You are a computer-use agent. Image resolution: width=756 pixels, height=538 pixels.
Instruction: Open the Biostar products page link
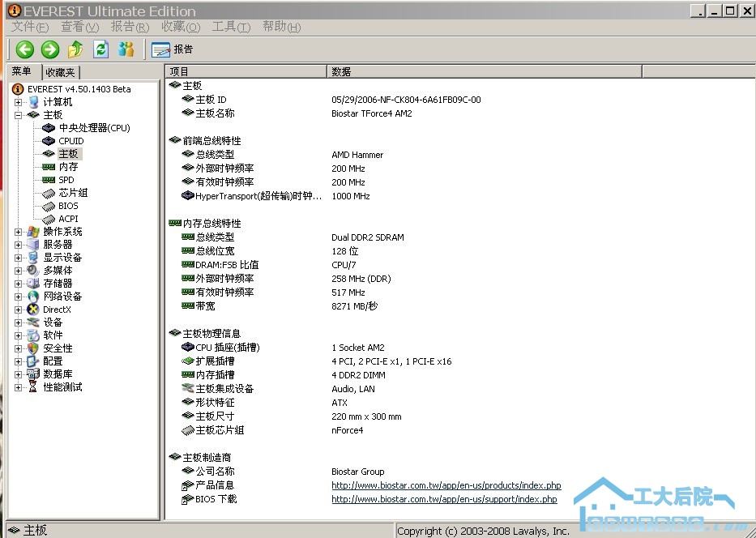coord(446,485)
